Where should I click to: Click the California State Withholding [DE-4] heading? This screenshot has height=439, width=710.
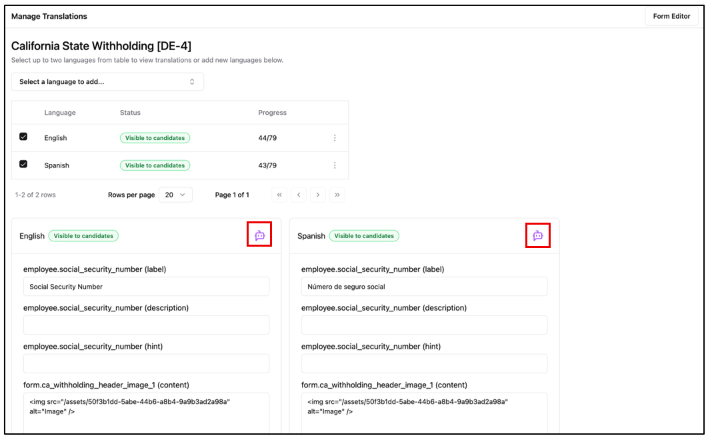click(101, 46)
